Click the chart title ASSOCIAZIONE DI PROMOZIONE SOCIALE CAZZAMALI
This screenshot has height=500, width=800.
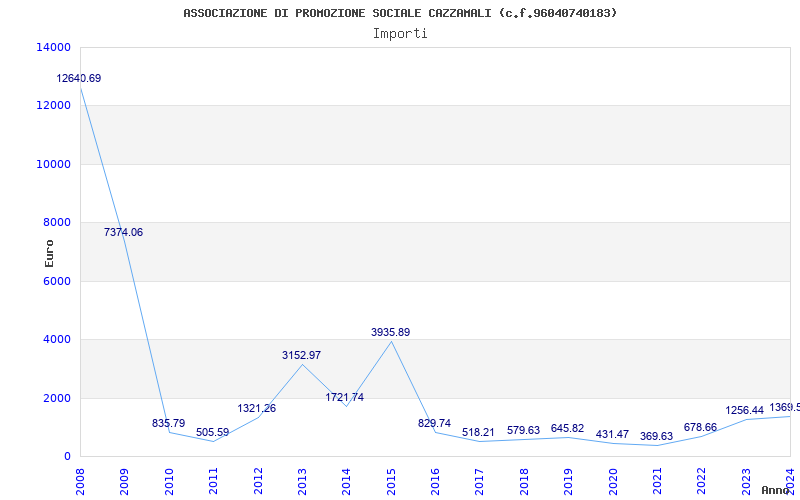point(400,13)
